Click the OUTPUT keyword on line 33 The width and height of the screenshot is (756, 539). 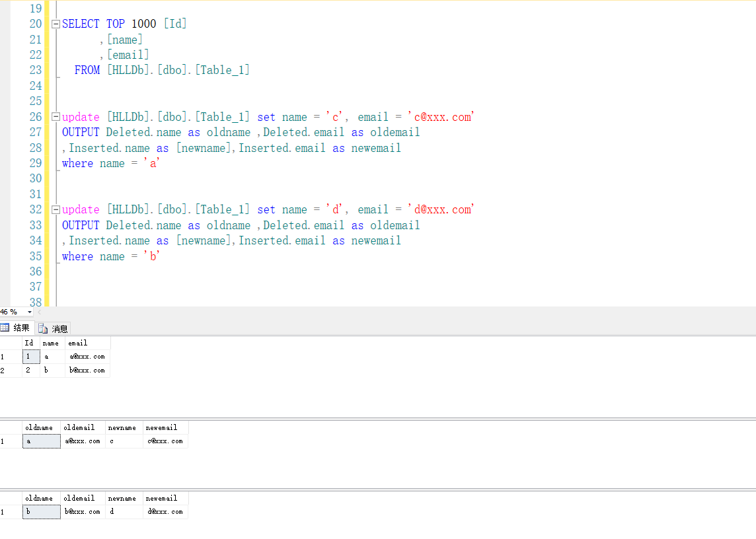81,225
